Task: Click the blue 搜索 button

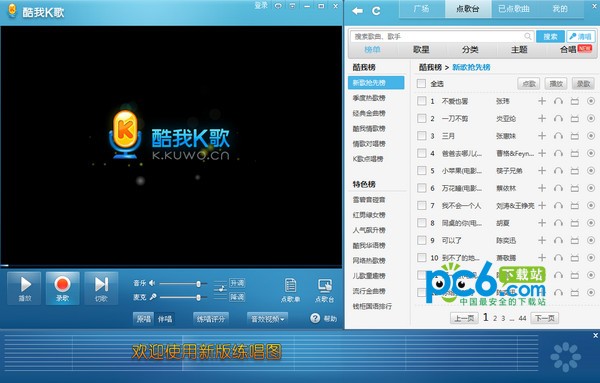Action: (550, 36)
